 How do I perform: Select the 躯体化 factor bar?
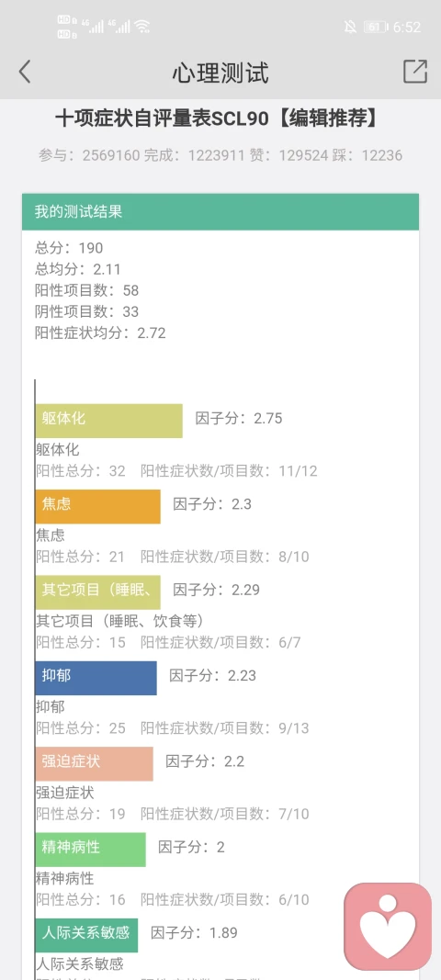tap(108, 421)
